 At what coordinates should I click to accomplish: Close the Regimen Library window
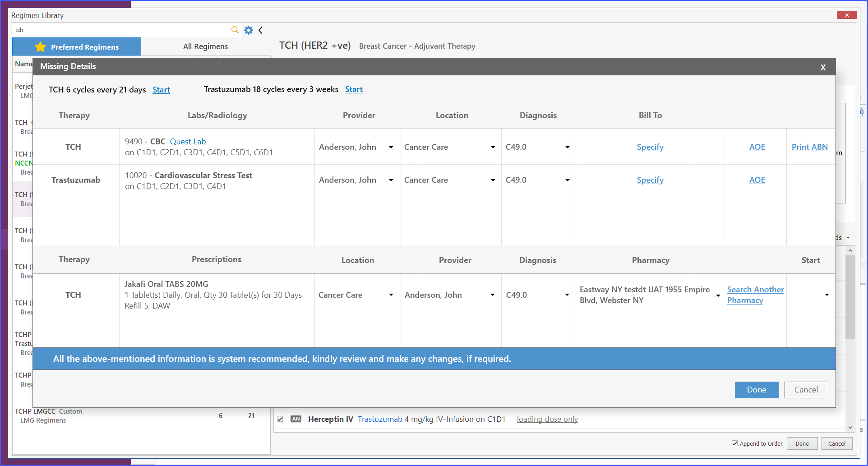tap(847, 15)
